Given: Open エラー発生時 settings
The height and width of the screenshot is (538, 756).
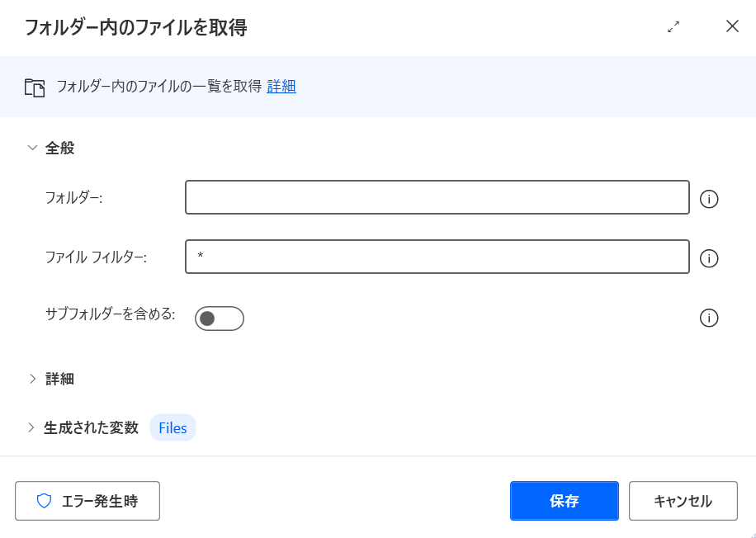Looking at the screenshot, I should (87, 501).
